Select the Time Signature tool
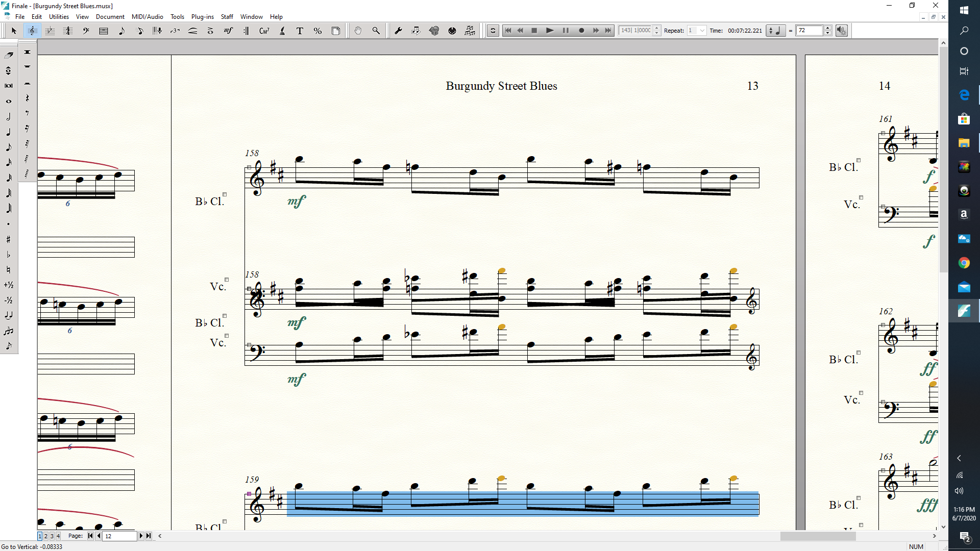980x551 pixels. point(67,31)
